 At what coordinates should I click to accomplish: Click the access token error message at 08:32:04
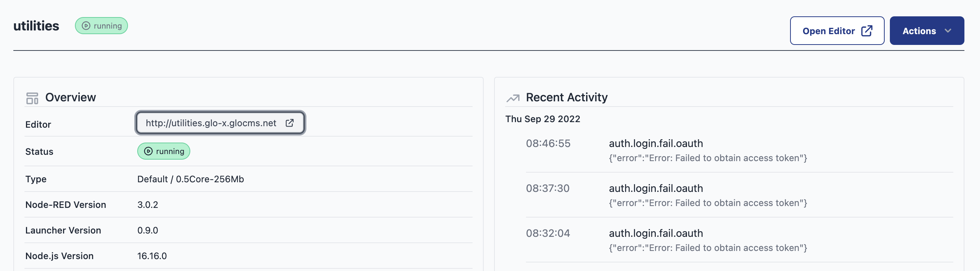click(708, 247)
